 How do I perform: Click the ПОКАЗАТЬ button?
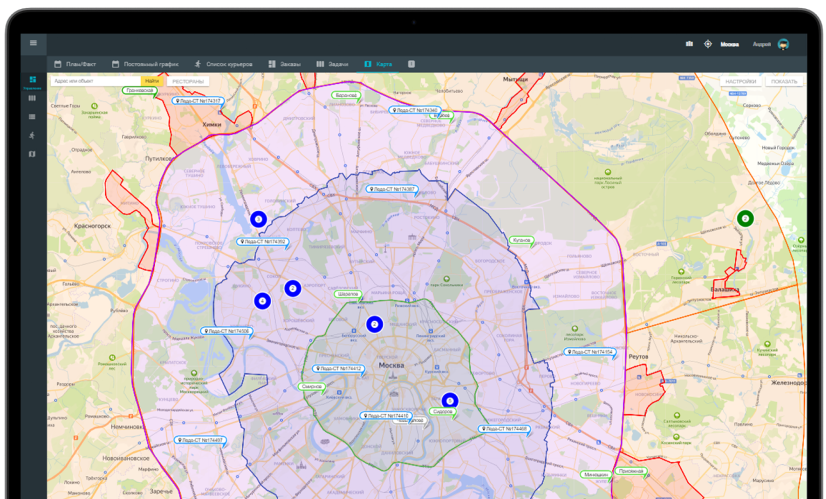tap(784, 81)
